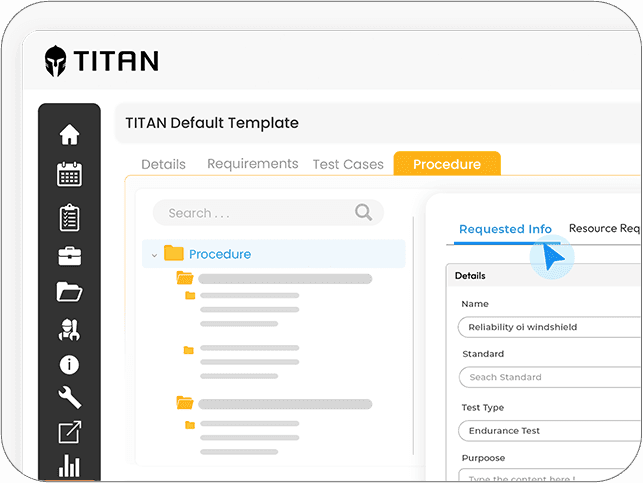
Task: Click the Search field in procedure tree
Action: pos(268,212)
